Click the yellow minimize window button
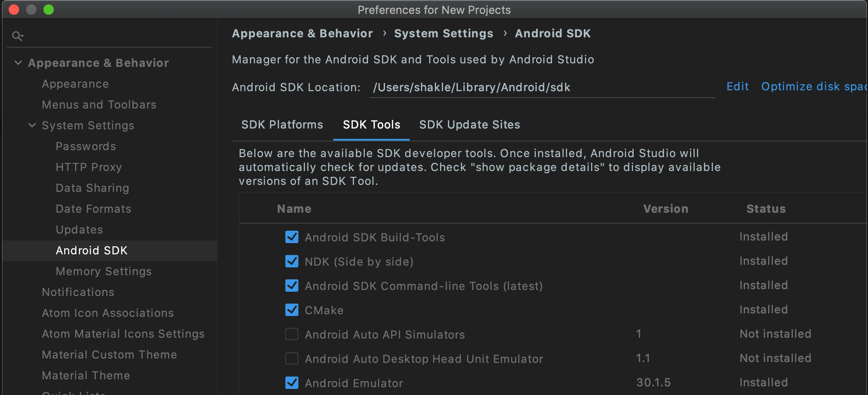 31,10
